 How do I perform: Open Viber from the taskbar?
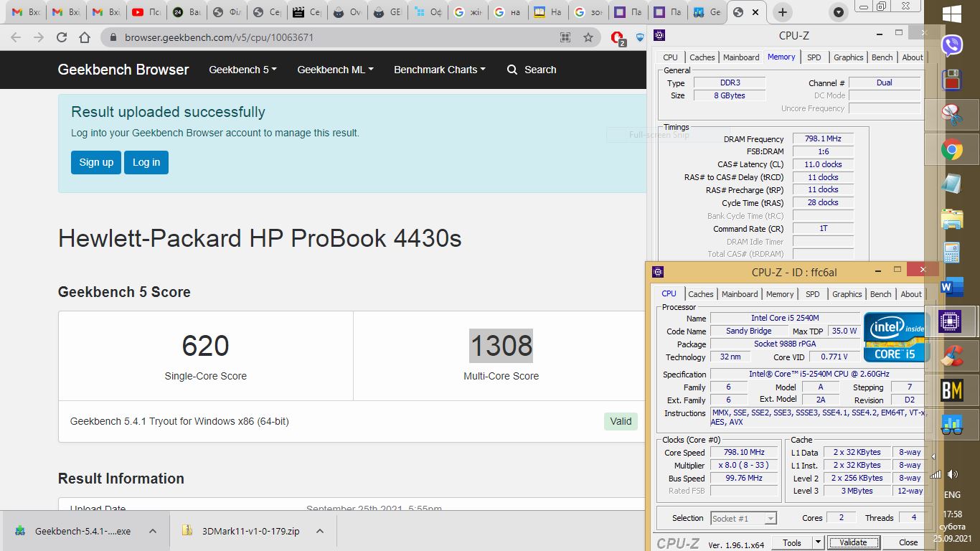pos(952,45)
